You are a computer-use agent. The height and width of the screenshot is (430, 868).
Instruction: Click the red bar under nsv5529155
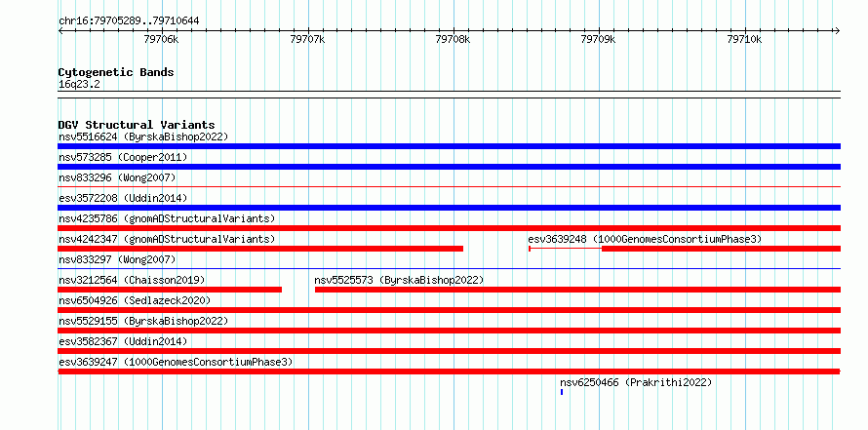coord(449,331)
